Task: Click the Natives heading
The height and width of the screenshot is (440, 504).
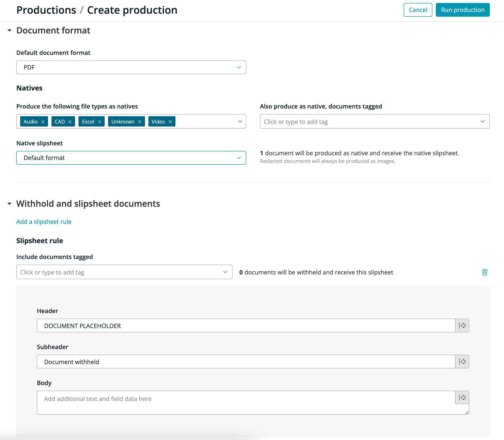Action: (x=29, y=88)
